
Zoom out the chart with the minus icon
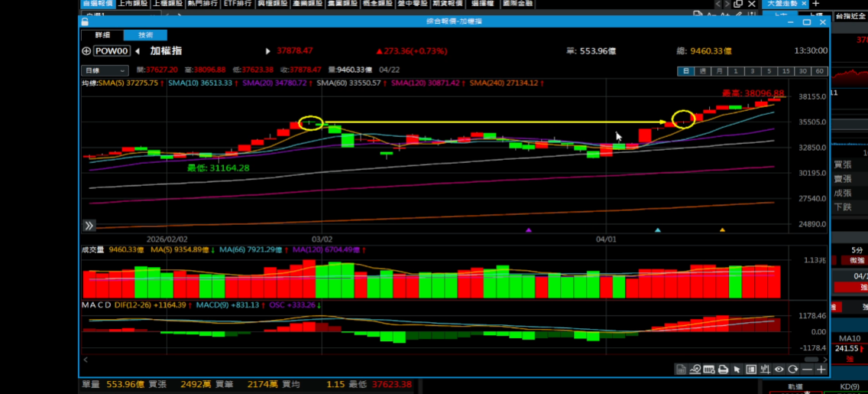(x=807, y=370)
